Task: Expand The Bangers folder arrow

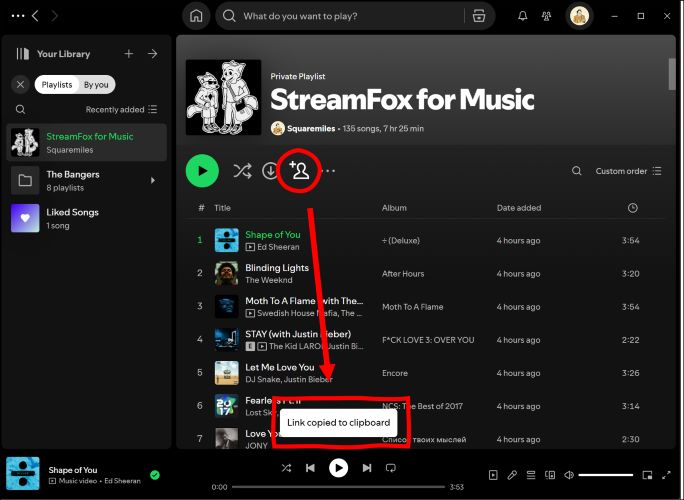Action: pyautogui.click(x=153, y=180)
